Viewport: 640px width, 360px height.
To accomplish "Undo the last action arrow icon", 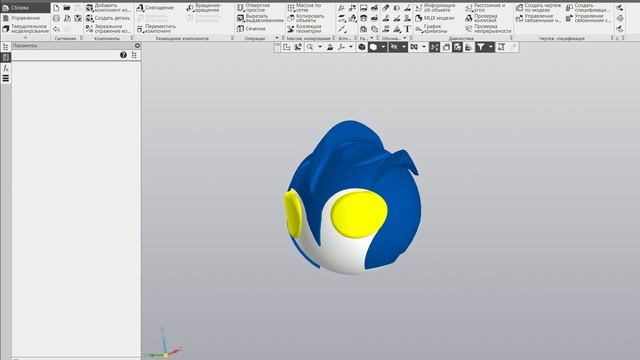I will pyautogui.click(x=56, y=29).
